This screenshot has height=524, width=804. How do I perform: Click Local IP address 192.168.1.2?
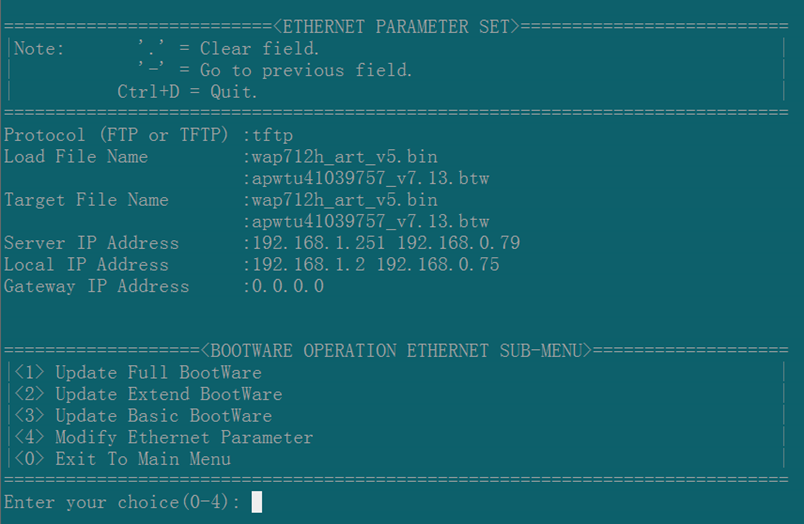click(x=309, y=265)
